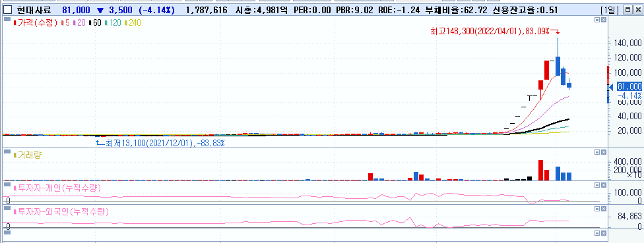
Task: Minimize the 거래량 volume panel
Action: (x=597, y=152)
